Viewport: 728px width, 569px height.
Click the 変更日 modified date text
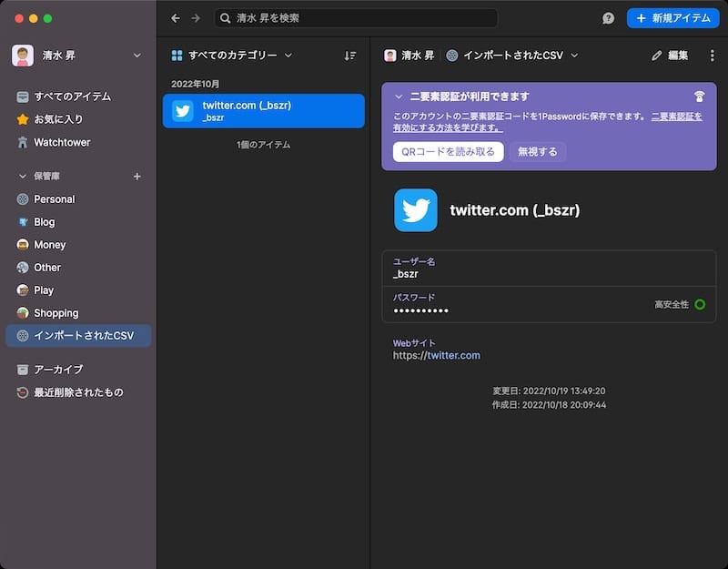point(549,391)
